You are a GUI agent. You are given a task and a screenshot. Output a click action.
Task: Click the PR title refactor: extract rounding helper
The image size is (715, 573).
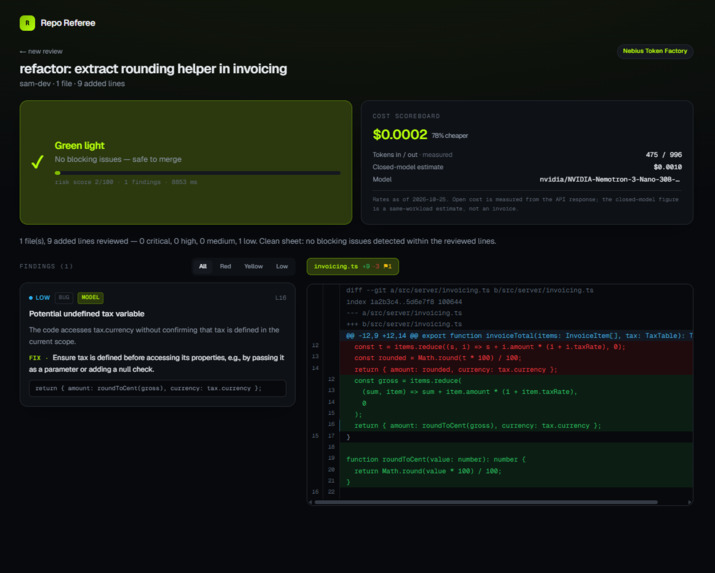pos(153,69)
